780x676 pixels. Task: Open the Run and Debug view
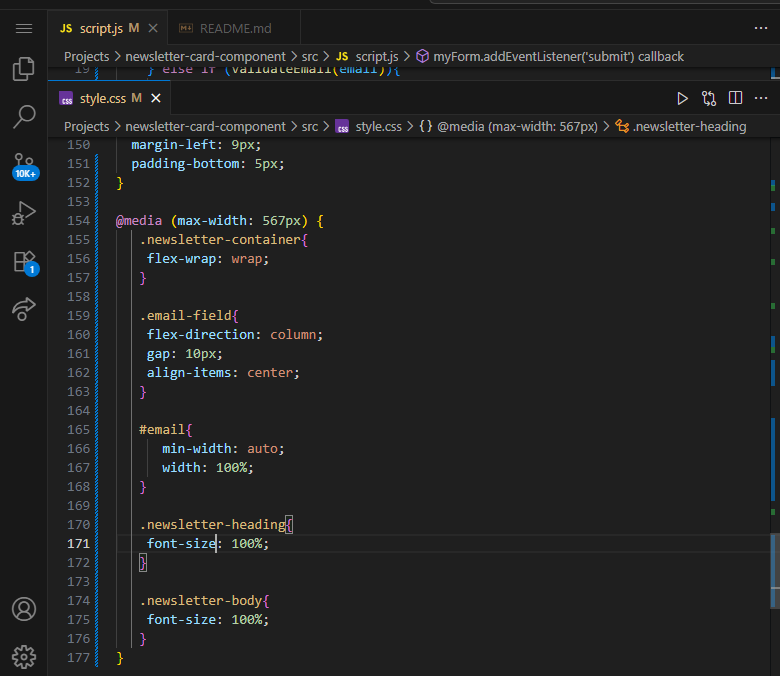24,213
